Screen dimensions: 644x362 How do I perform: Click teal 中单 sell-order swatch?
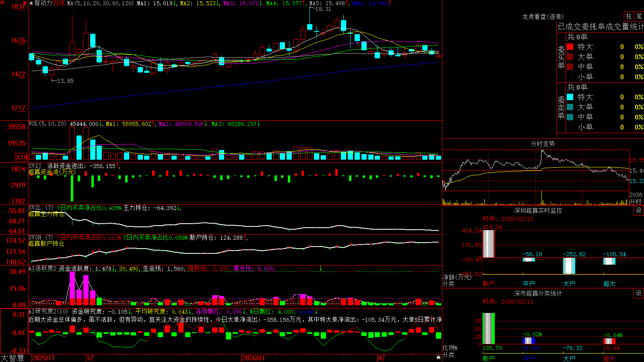pos(570,117)
